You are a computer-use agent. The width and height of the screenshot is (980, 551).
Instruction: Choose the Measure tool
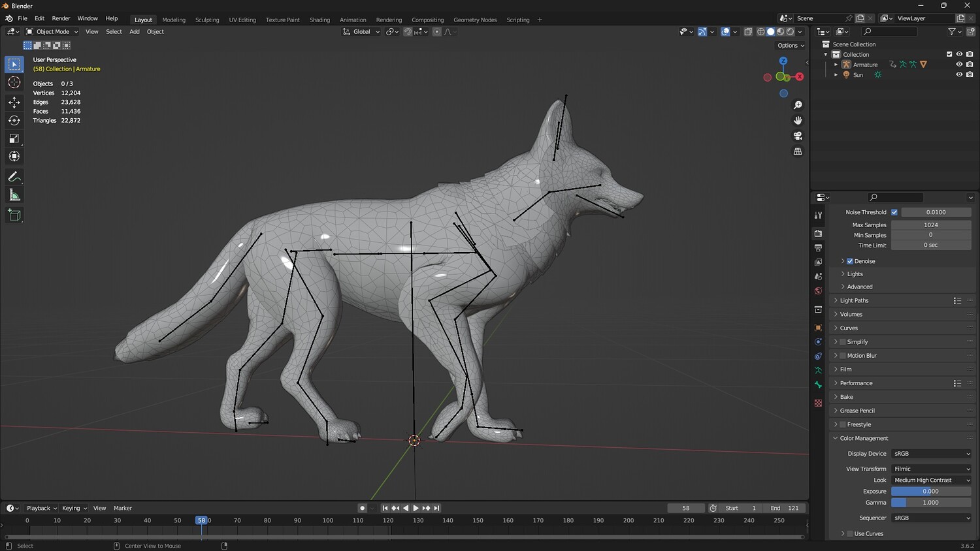tap(14, 195)
